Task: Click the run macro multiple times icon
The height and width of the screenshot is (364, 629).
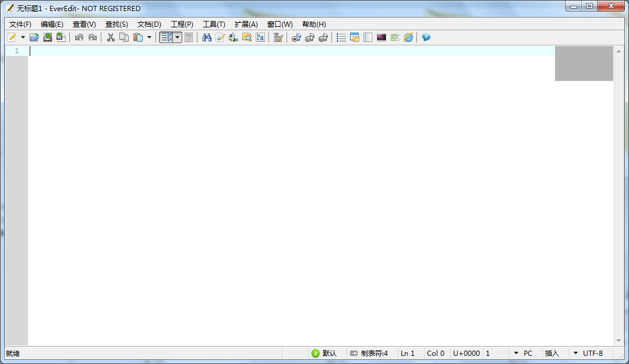Action: [323, 37]
